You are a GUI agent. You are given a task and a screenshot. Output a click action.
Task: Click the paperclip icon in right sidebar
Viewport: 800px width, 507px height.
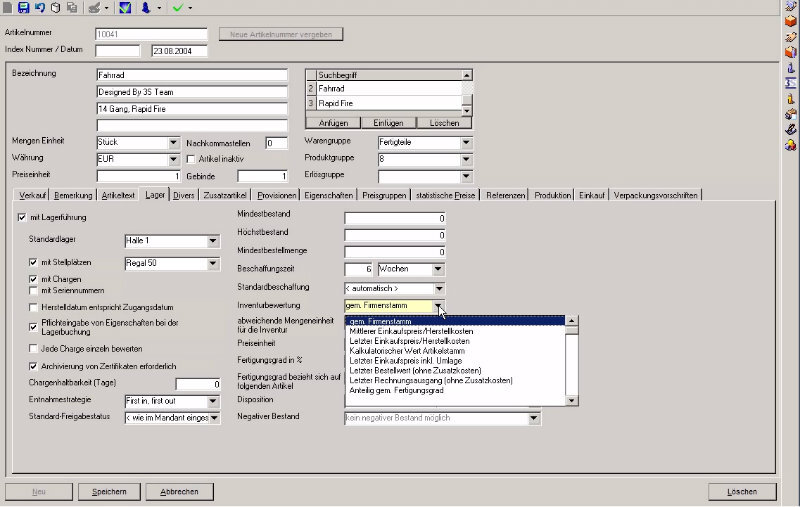pyautogui.click(x=790, y=130)
